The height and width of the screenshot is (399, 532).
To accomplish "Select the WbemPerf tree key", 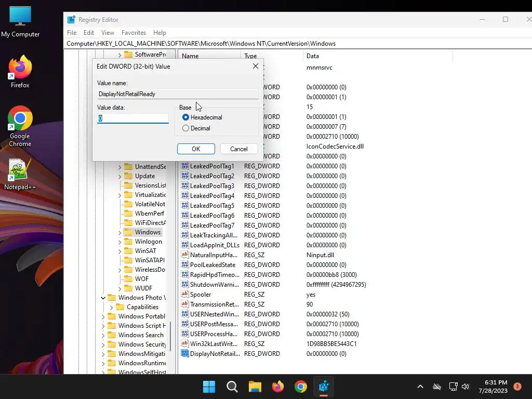I will click(149, 213).
